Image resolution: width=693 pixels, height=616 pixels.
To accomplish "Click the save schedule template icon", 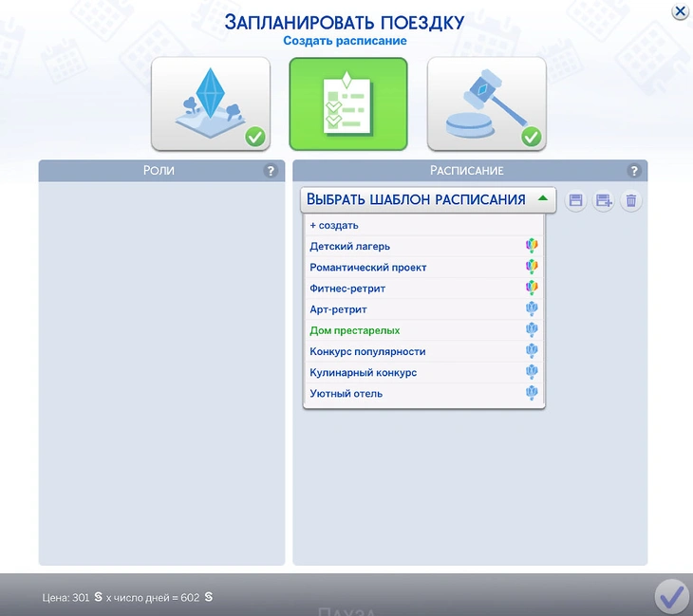I will (x=575, y=200).
